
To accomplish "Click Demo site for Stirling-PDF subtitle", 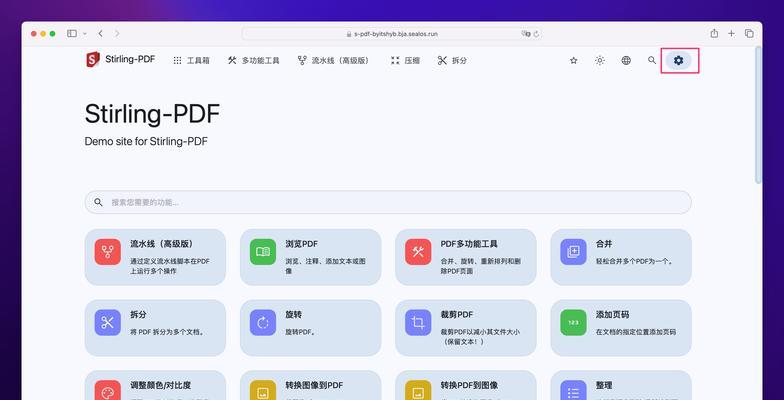I will tap(146, 142).
